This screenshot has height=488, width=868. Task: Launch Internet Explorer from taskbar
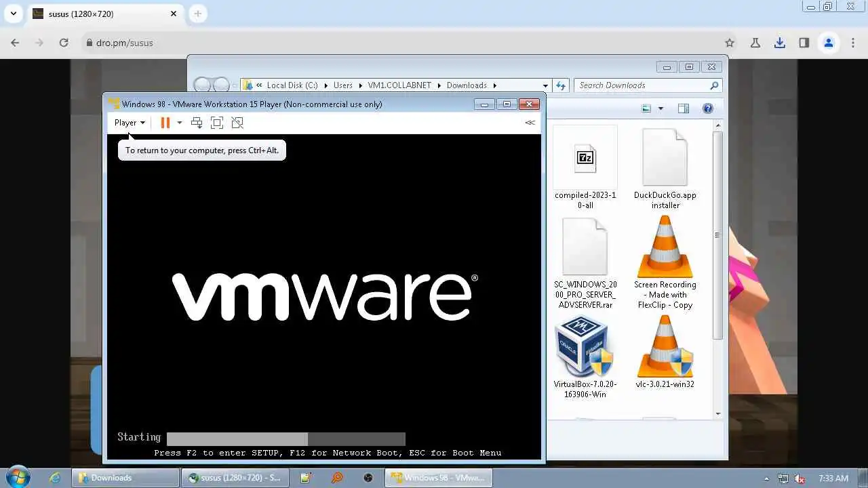pos(55,478)
